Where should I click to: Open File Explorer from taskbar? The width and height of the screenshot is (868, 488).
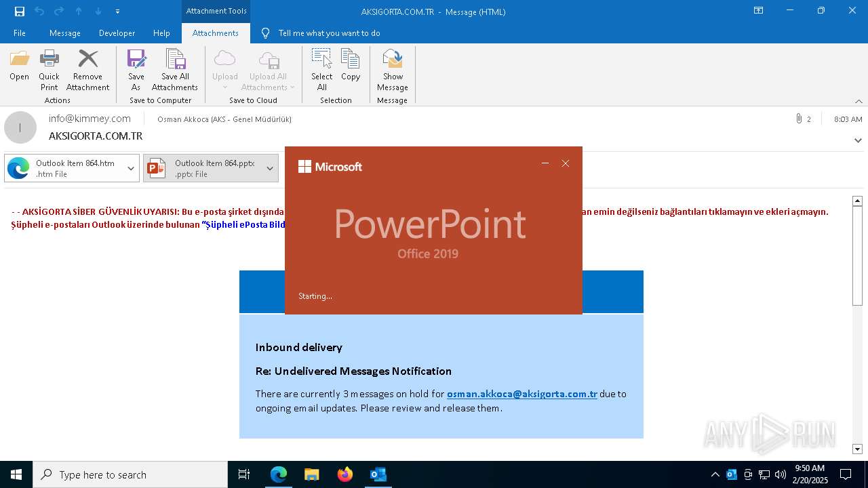point(312,474)
